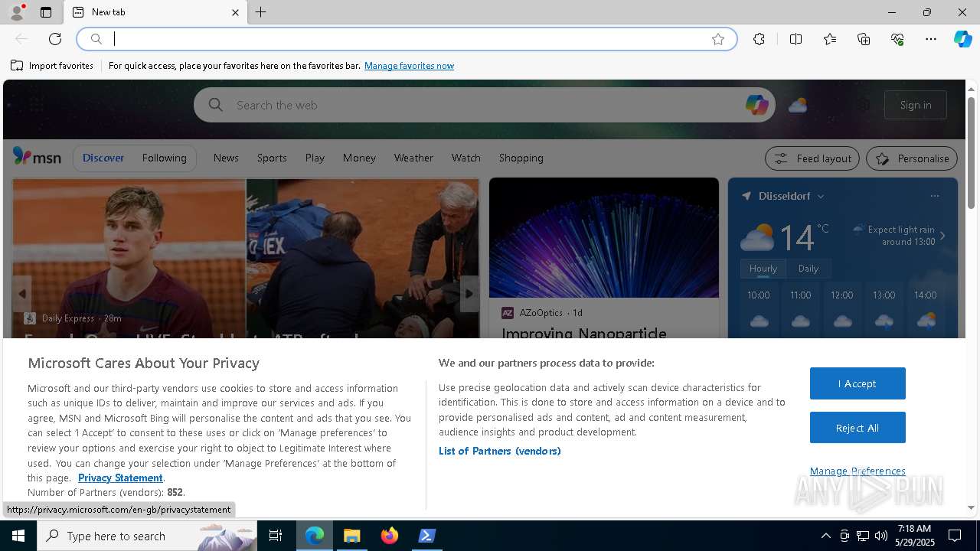The height and width of the screenshot is (551, 980).
Task: Open Manage Preferences link
Action: (x=857, y=471)
